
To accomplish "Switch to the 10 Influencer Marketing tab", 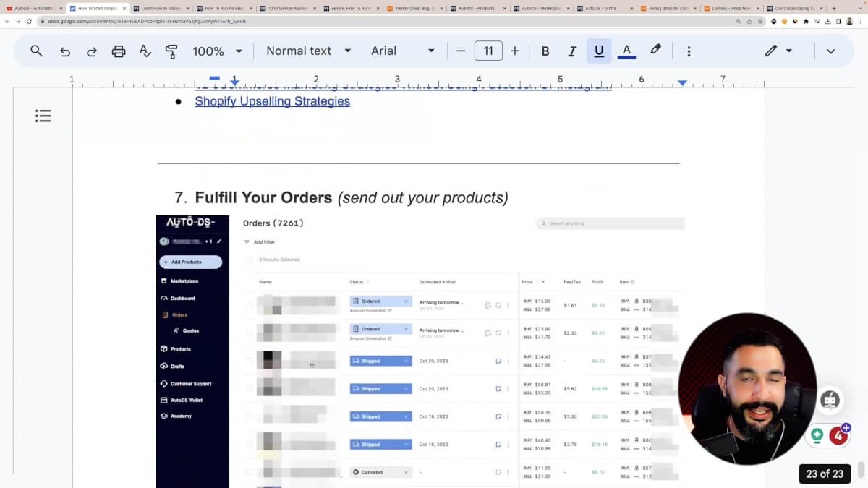I will (288, 9).
